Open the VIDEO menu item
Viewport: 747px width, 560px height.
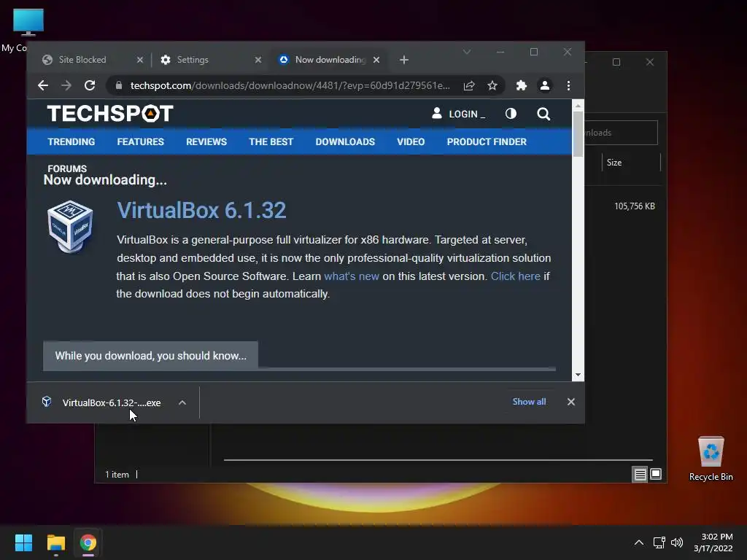(411, 142)
